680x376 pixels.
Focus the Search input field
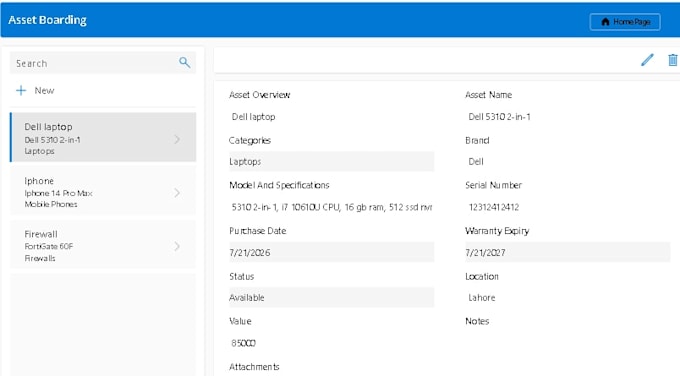(x=103, y=63)
